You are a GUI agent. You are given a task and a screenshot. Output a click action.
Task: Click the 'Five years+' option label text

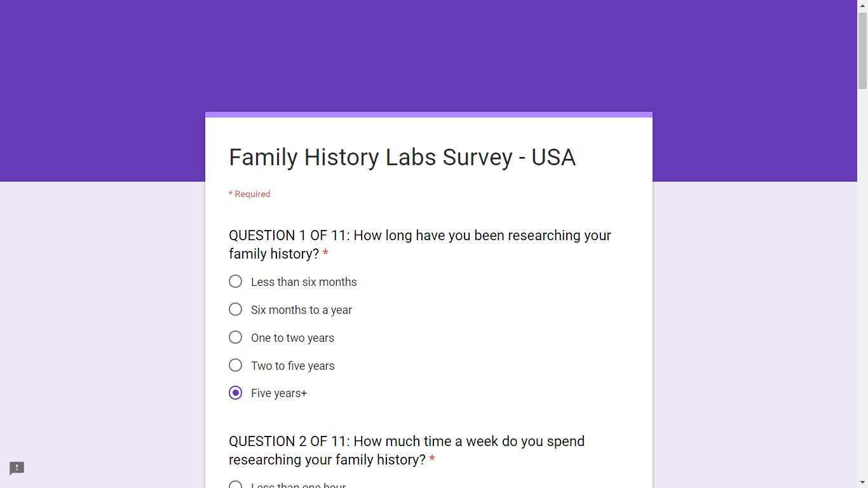[279, 393]
